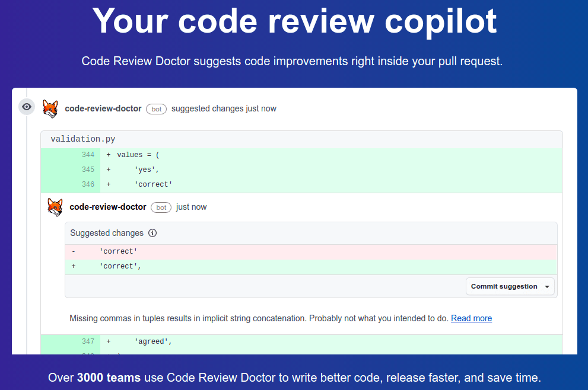Click the validation.py file name

coord(83,139)
